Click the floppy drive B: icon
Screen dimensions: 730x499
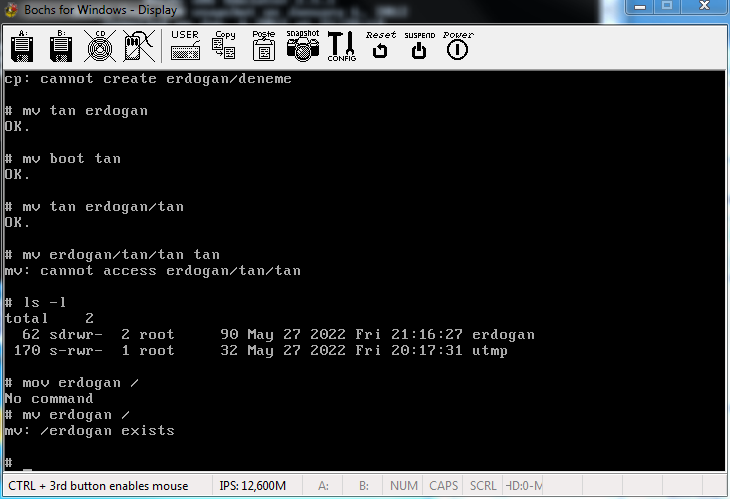point(60,46)
